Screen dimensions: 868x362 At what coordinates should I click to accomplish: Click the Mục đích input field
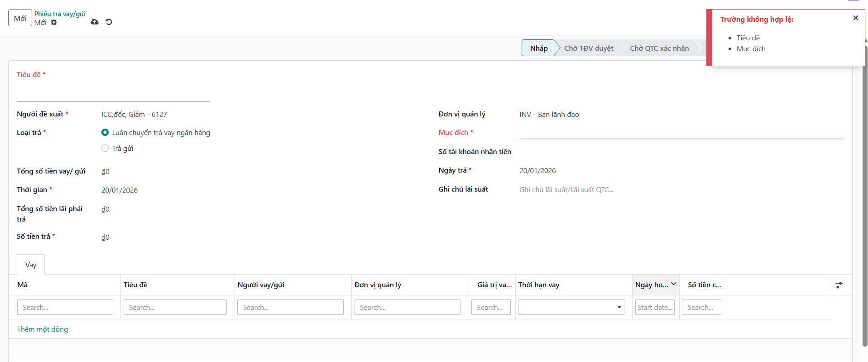[x=681, y=132]
